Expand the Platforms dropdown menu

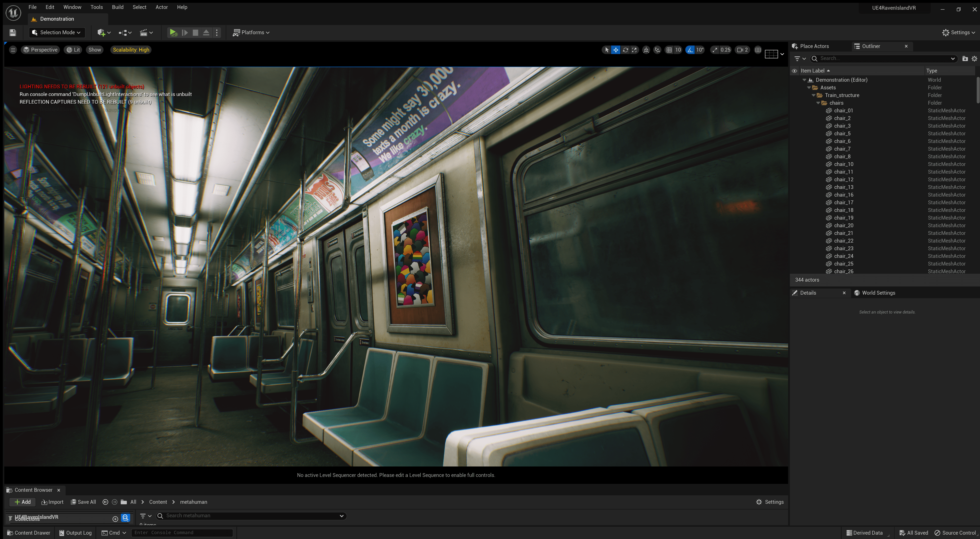251,32
